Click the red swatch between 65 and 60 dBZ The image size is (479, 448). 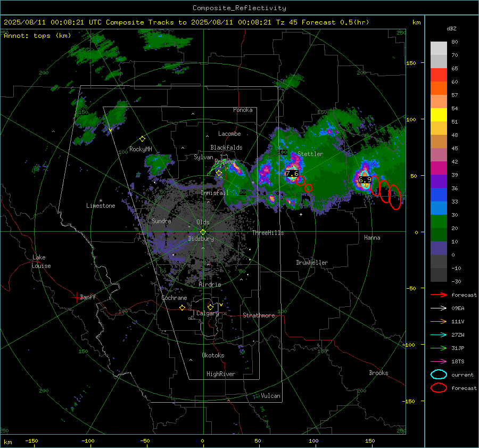pyautogui.click(x=439, y=75)
